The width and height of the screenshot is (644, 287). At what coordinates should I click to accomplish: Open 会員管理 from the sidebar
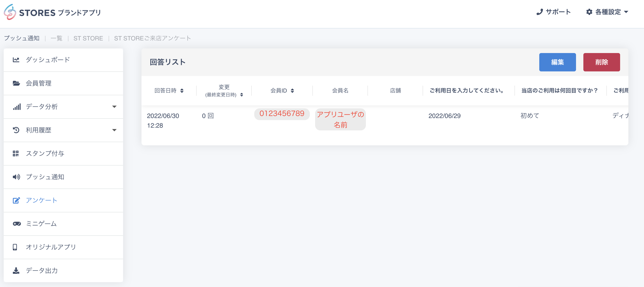tap(63, 83)
